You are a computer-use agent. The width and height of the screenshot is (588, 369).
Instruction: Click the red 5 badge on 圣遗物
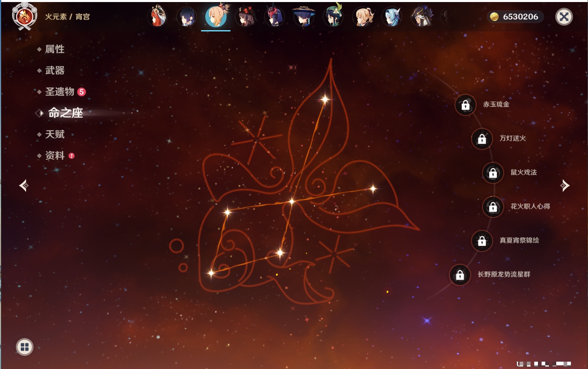tap(81, 92)
